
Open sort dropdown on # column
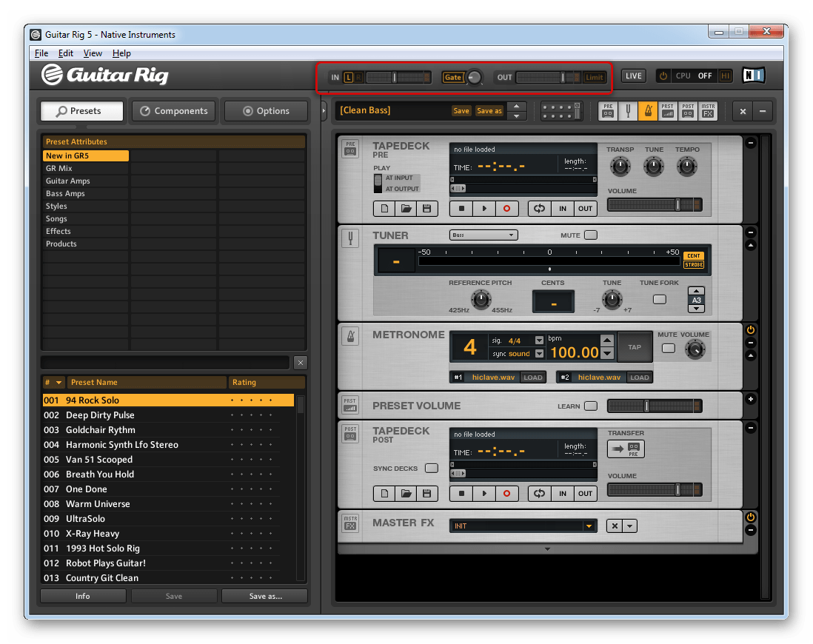58,383
